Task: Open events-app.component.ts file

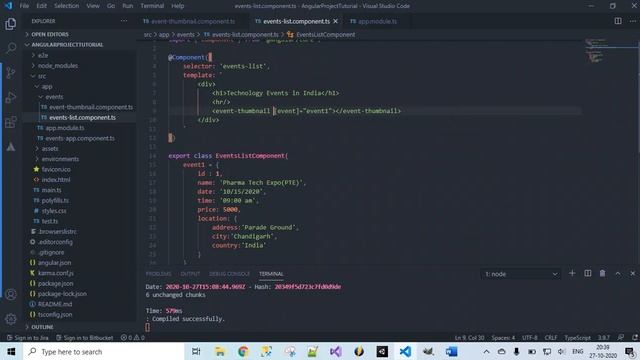Action: 80,138
